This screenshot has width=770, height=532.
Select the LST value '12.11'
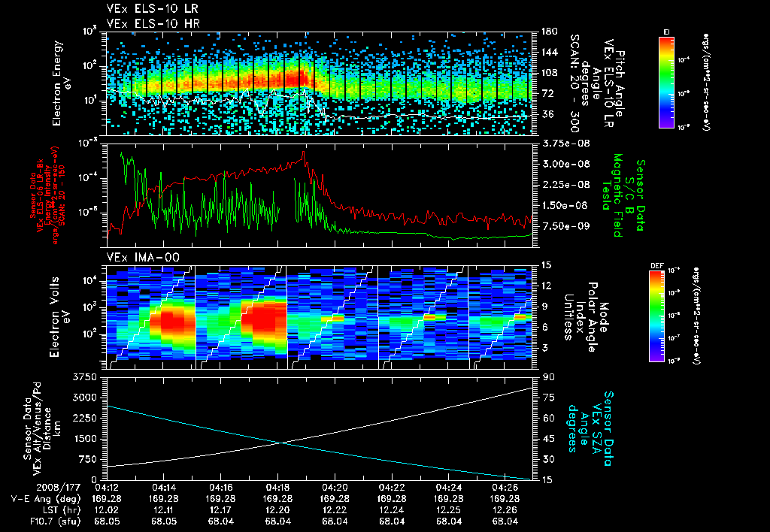[x=164, y=510]
